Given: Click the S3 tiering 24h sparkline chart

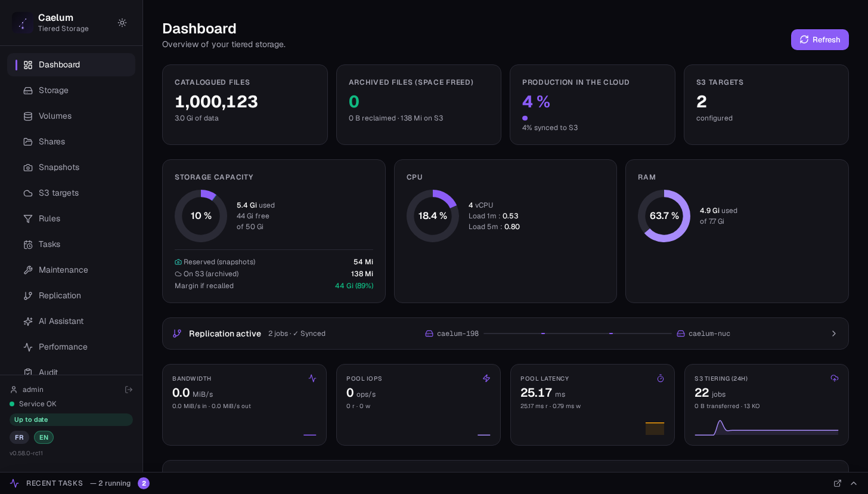Looking at the screenshot, I should tap(767, 427).
